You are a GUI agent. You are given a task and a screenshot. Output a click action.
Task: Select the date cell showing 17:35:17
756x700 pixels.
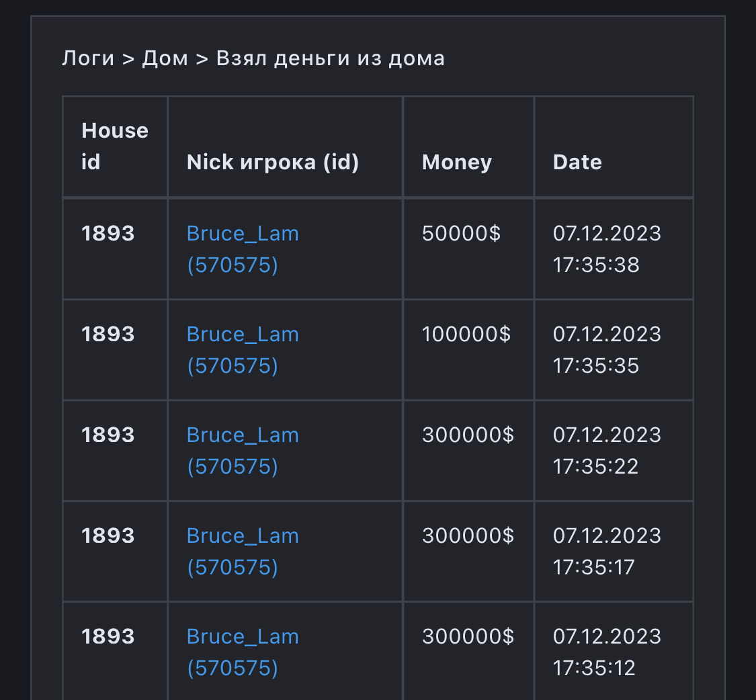pyautogui.click(x=607, y=552)
